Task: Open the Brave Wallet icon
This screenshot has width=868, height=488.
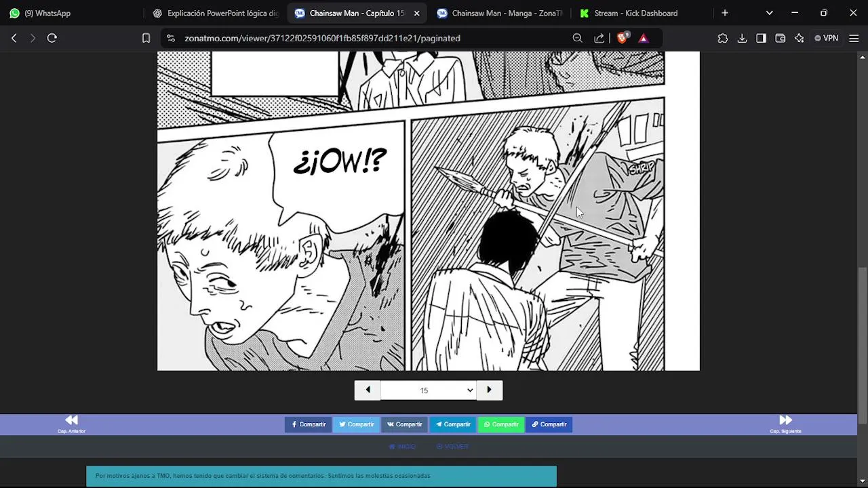Action: 780,39
